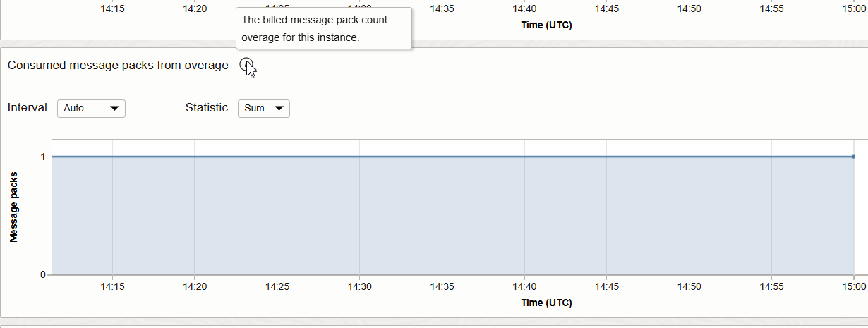Open the Interval dropdown set to Auto
The image size is (868, 328).
(91, 109)
